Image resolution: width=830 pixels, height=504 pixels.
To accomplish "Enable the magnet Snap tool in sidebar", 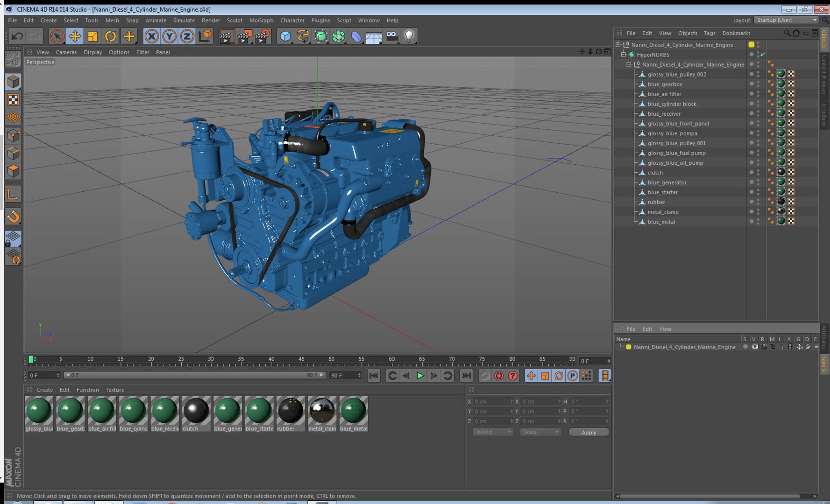I will click(13, 217).
